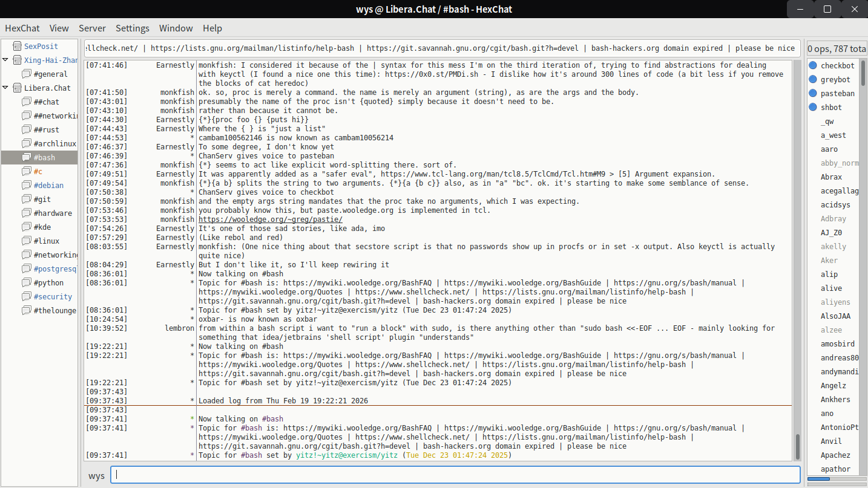Viewport: 868px width, 488px height.
Task: Select user greybot in the user list
Action: tap(835, 79)
